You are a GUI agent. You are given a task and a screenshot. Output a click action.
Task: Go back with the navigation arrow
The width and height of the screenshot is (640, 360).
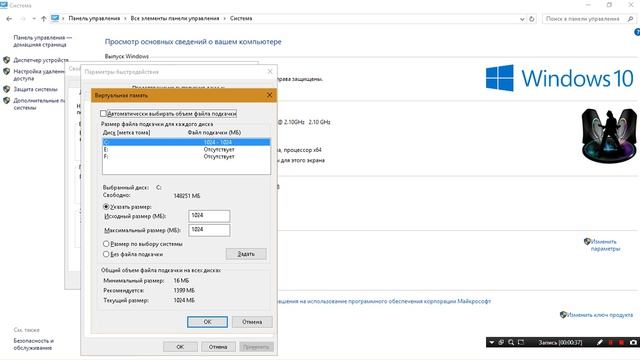click(x=9, y=19)
